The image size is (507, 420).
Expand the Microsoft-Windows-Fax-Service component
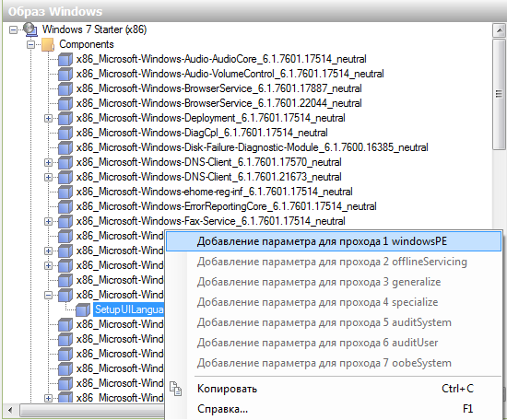(x=48, y=222)
